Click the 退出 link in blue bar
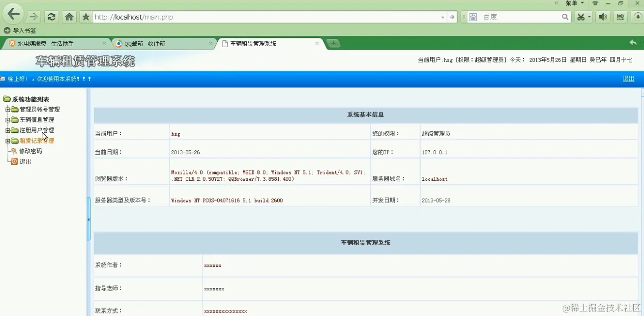 click(x=628, y=79)
